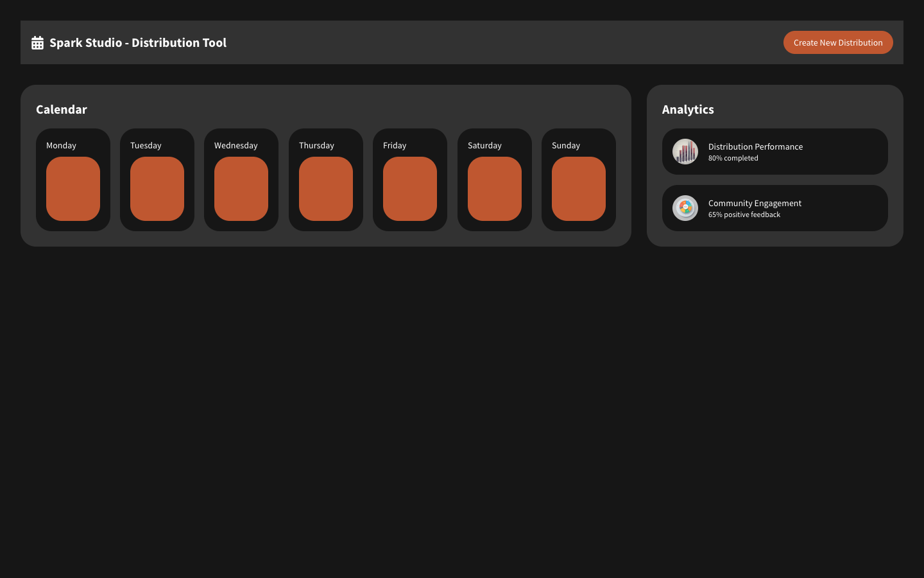
Task: Select Sunday's orange slot
Action: click(x=579, y=189)
